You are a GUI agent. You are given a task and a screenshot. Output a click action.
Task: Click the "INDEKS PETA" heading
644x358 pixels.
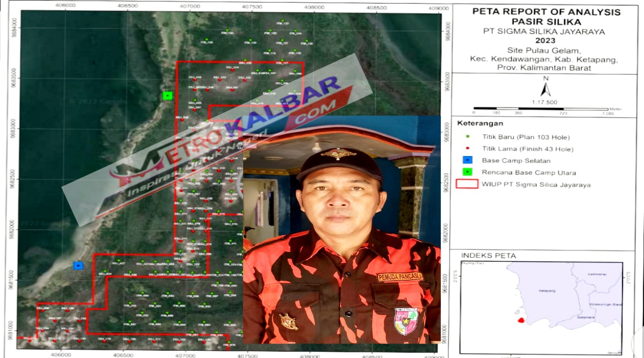(x=489, y=256)
